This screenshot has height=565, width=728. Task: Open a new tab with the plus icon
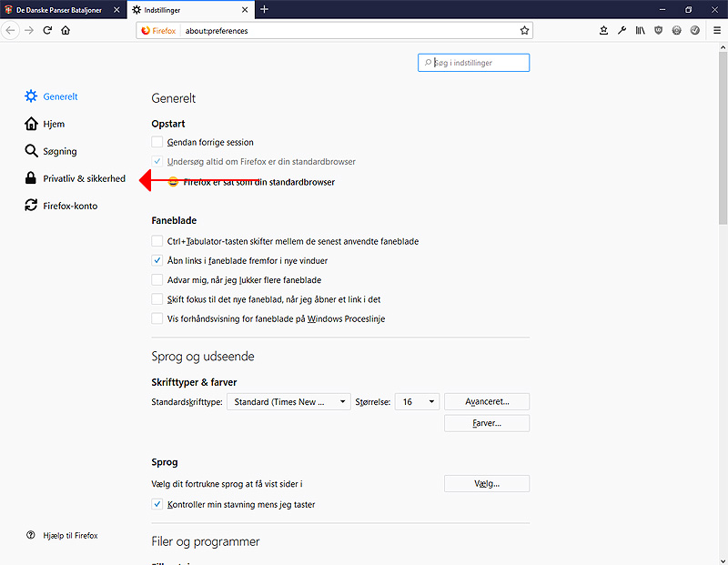click(x=264, y=9)
